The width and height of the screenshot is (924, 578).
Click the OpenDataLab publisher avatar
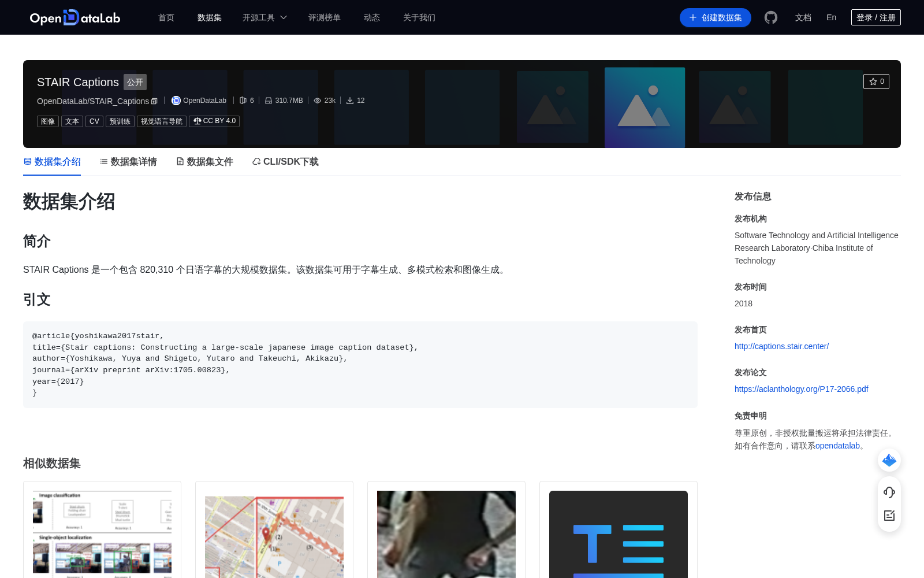point(176,101)
